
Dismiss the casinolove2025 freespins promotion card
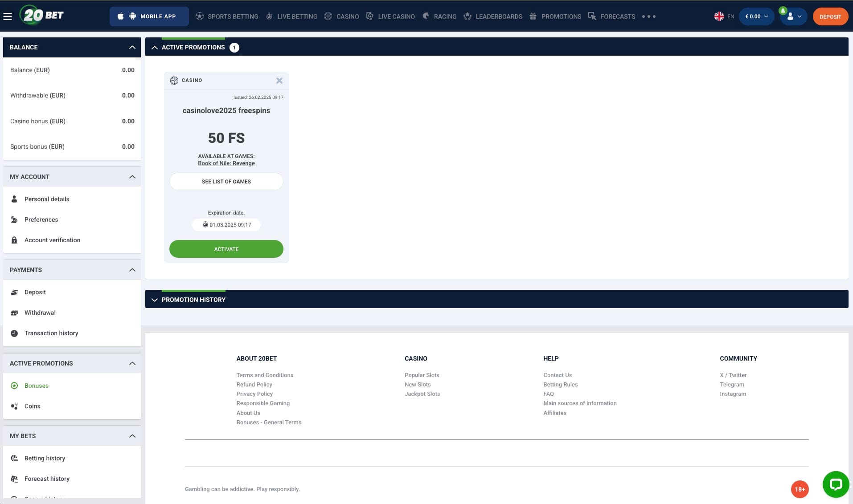(x=279, y=81)
